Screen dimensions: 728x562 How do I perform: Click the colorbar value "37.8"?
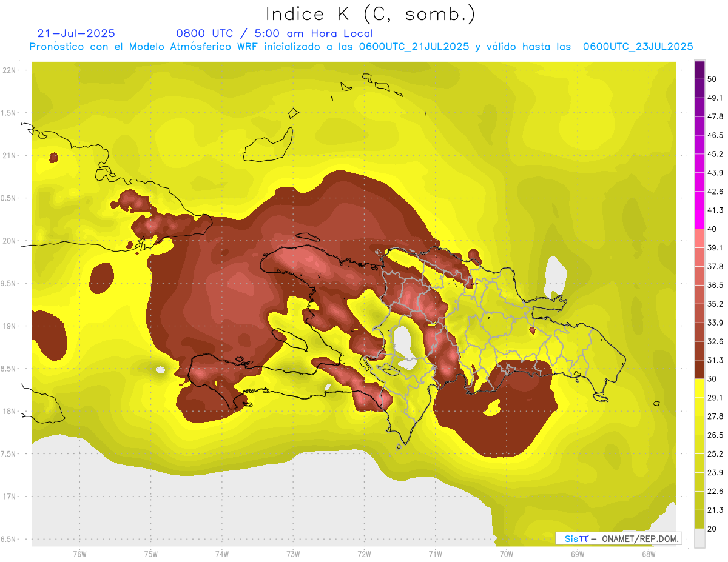coord(715,267)
